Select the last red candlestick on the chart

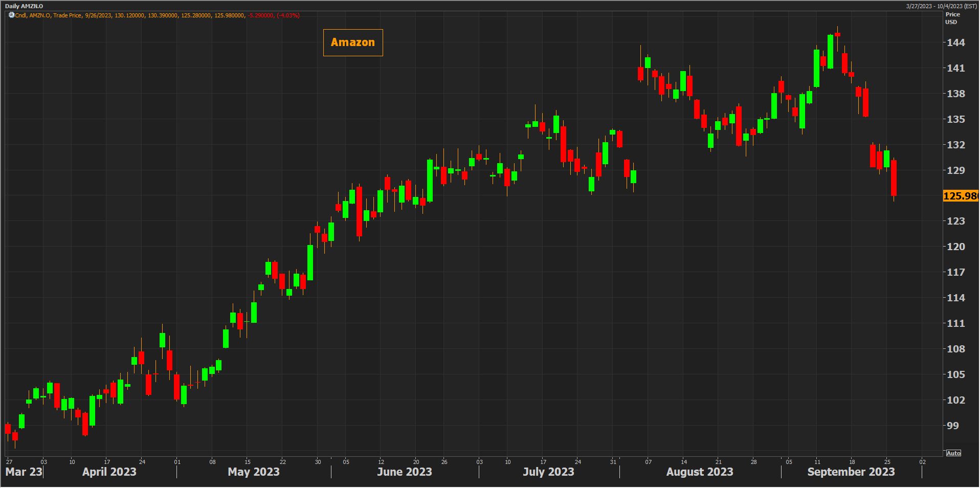click(x=894, y=178)
